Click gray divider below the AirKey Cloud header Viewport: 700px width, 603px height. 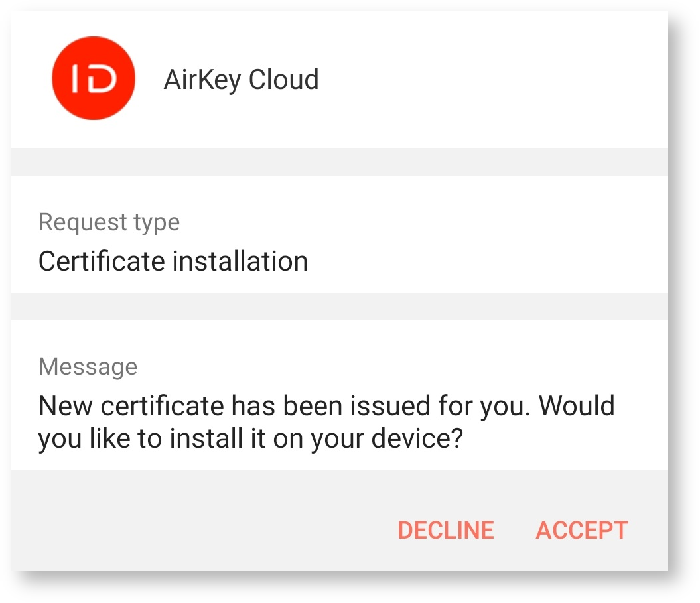tap(339, 162)
